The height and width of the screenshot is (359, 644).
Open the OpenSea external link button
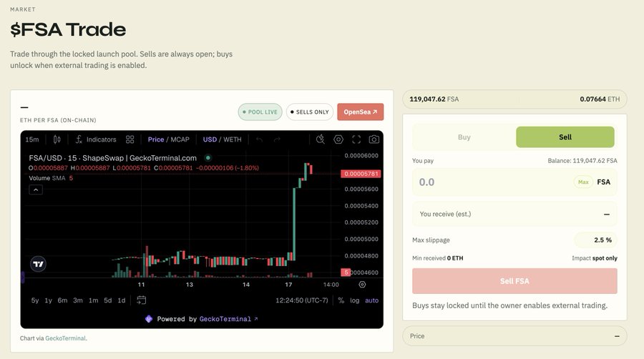click(361, 112)
